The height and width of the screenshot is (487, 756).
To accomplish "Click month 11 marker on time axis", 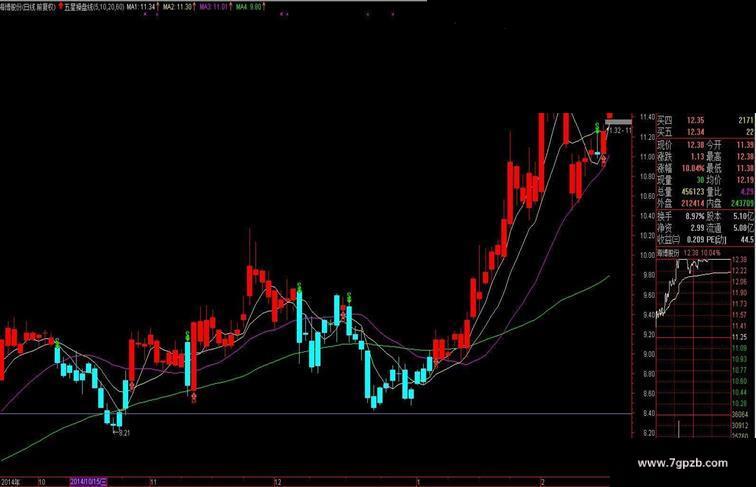I will (153, 482).
